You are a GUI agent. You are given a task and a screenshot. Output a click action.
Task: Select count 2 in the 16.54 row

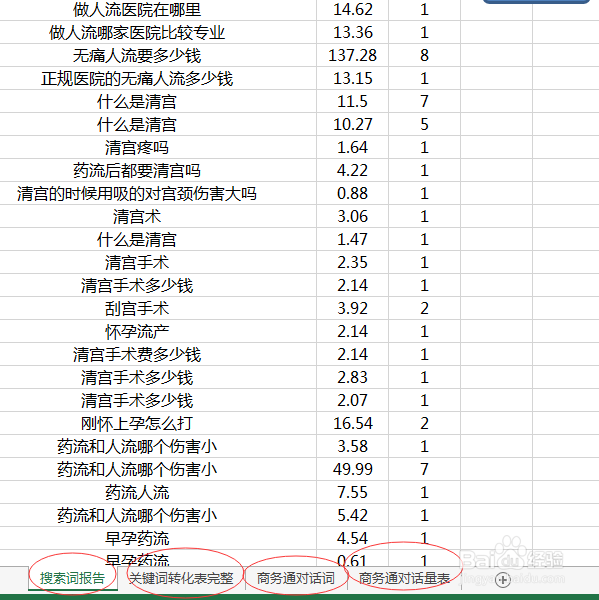424,423
